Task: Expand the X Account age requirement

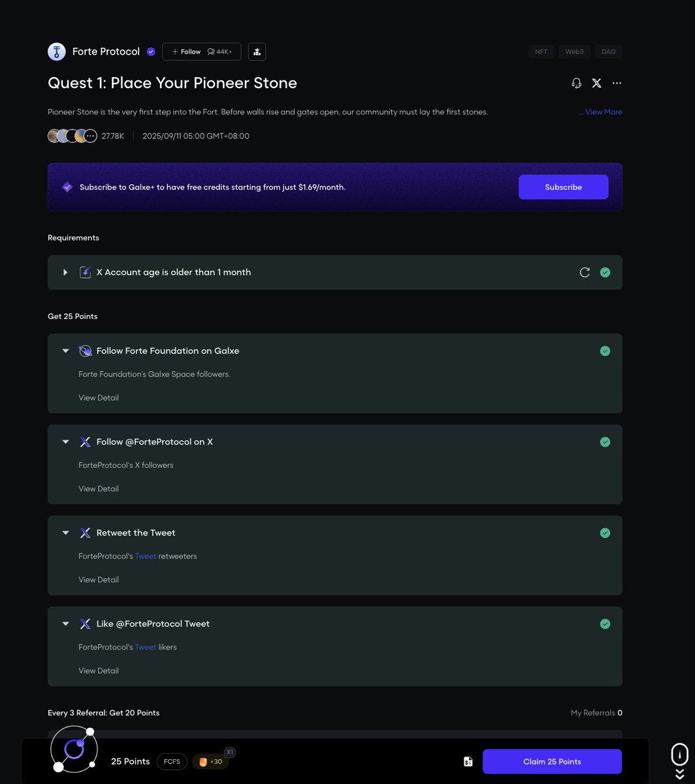Action: [65, 272]
